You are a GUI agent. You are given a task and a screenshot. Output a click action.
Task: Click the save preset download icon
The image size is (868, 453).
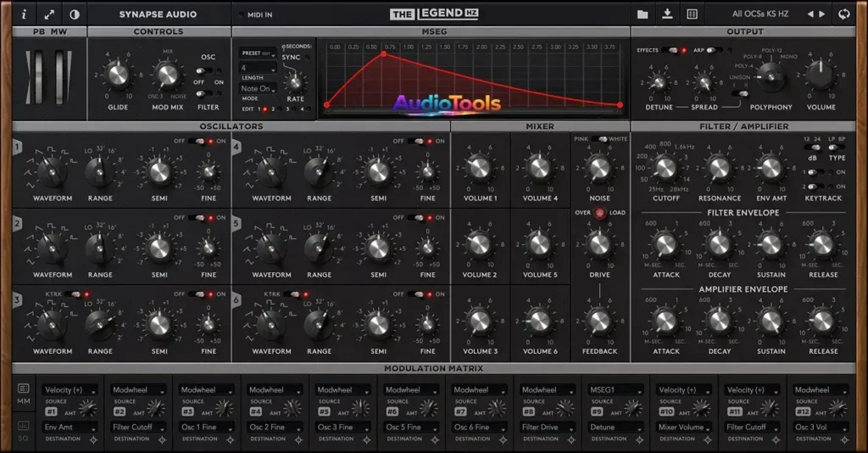point(667,14)
